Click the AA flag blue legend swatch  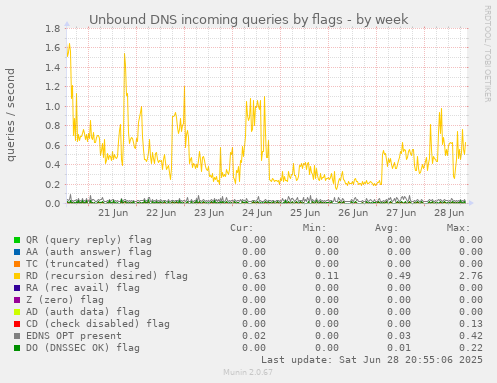tap(17, 252)
